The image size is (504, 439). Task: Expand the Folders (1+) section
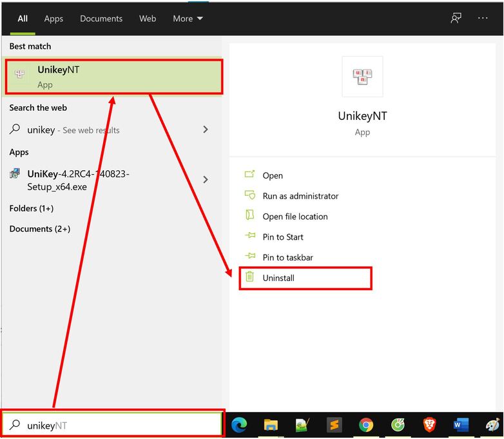pyautogui.click(x=32, y=208)
